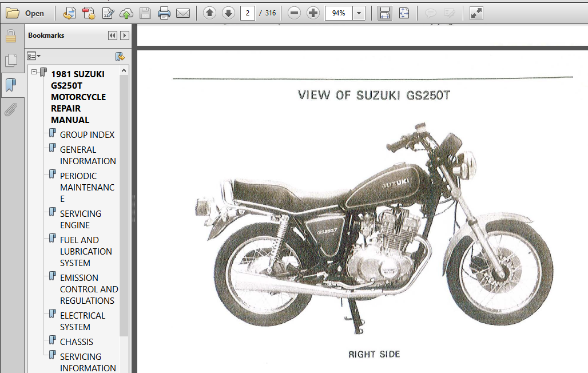Click the create PDF with gear icon
588x373 pixels.
tap(89, 14)
